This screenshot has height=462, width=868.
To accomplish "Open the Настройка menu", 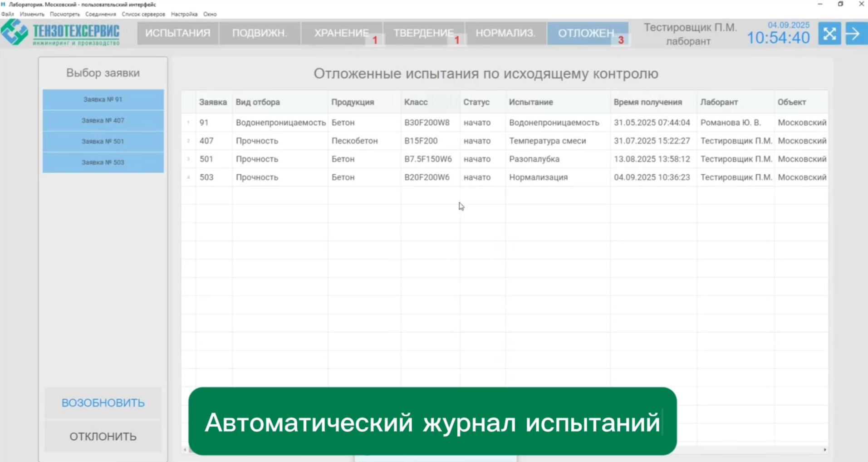I will [x=184, y=14].
